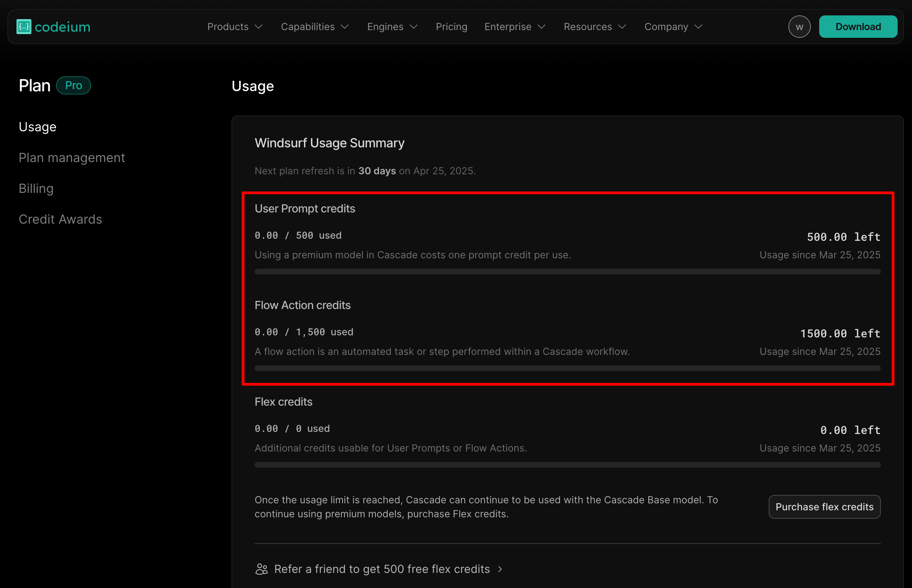912x588 pixels.
Task: Open the Capabilities dropdown
Action: pyautogui.click(x=315, y=27)
